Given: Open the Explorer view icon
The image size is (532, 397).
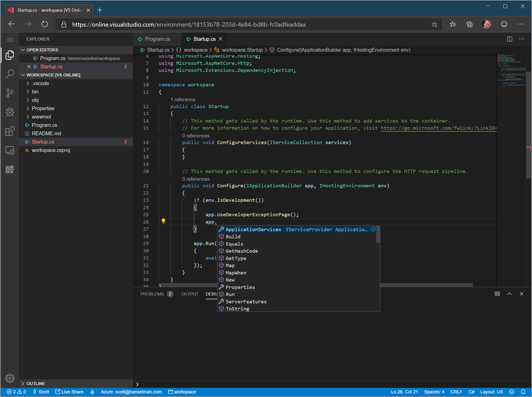Looking at the screenshot, I should coord(10,55).
